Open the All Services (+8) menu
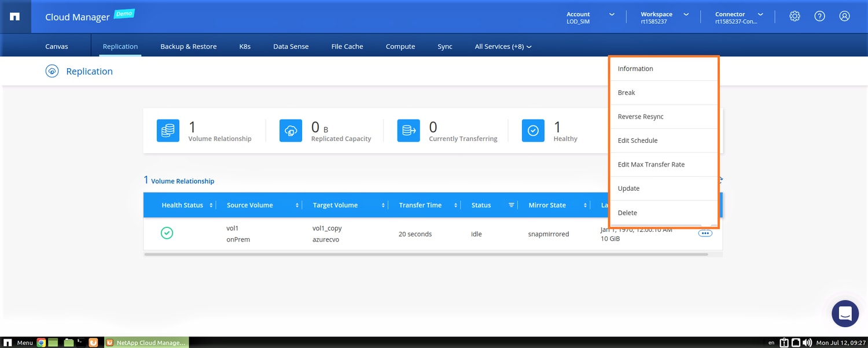The height and width of the screenshot is (348, 868). click(x=503, y=46)
